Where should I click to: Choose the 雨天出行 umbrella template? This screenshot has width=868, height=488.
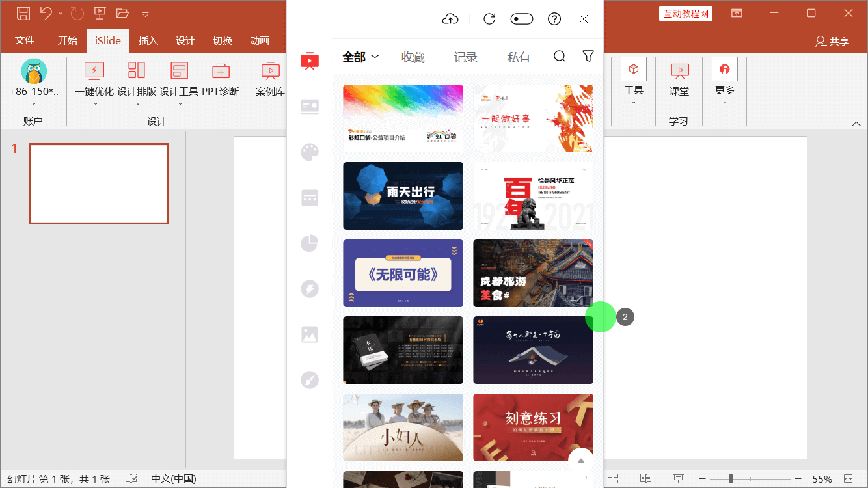[x=403, y=196]
